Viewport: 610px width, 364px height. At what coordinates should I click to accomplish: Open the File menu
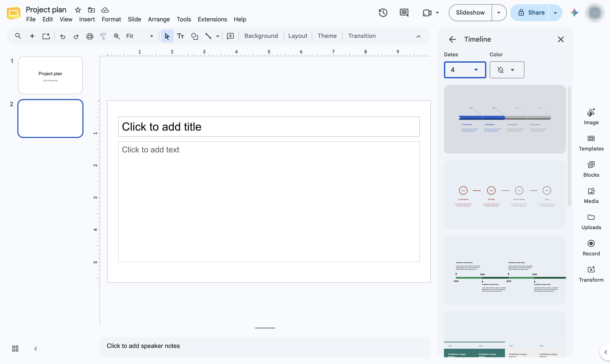coord(31,19)
